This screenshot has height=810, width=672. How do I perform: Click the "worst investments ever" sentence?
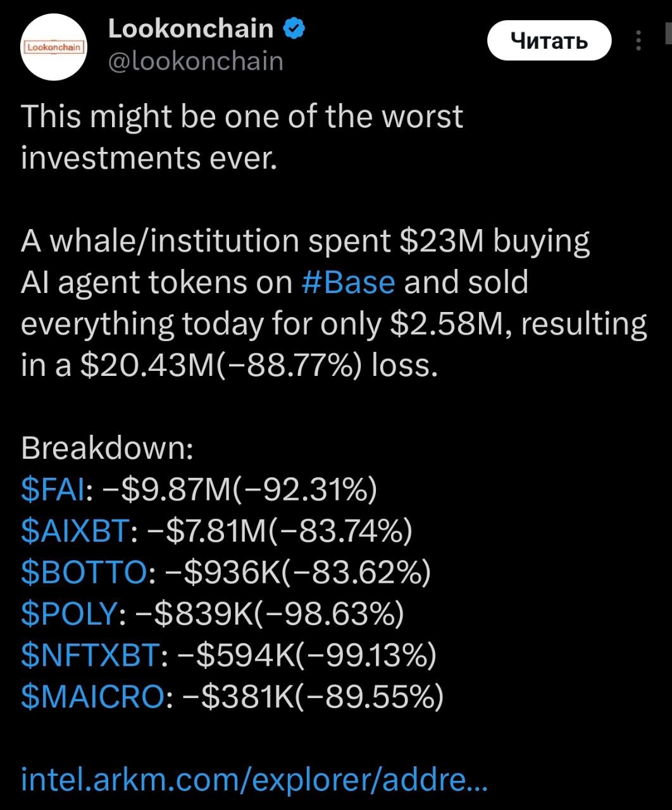point(242,137)
